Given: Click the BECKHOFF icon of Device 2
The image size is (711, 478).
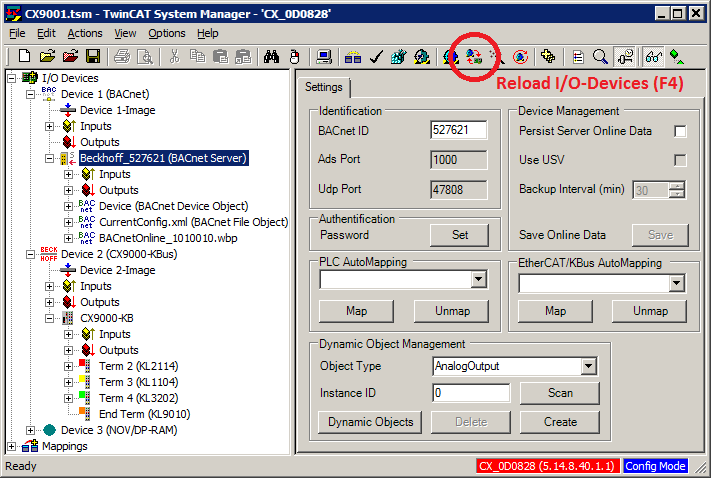Looking at the screenshot, I should pos(49,254).
